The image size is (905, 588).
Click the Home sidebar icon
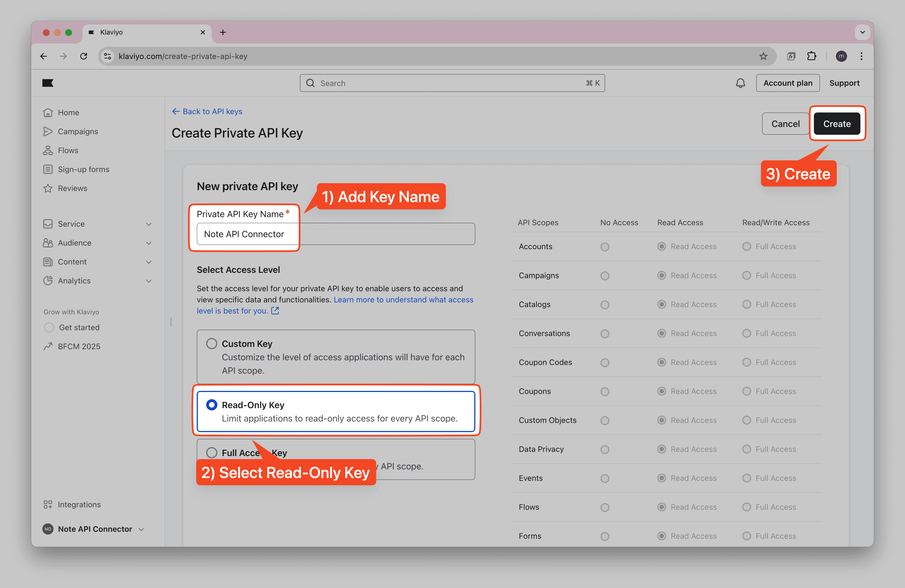(48, 112)
